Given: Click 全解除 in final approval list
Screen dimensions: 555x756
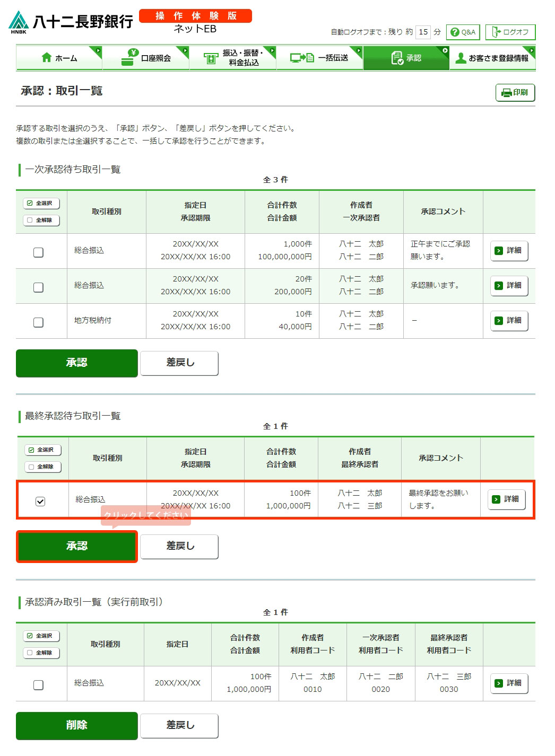Looking at the screenshot, I should 43,467.
